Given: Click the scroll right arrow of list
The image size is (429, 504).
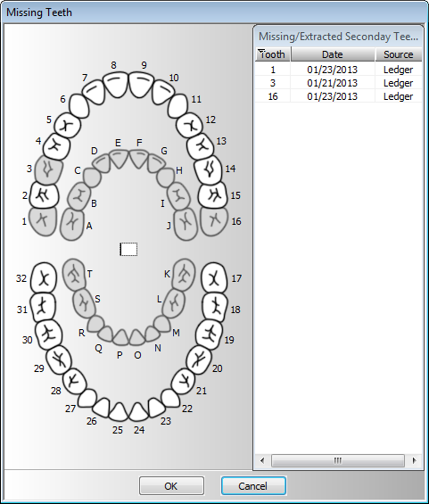Looking at the screenshot, I should [414, 460].
